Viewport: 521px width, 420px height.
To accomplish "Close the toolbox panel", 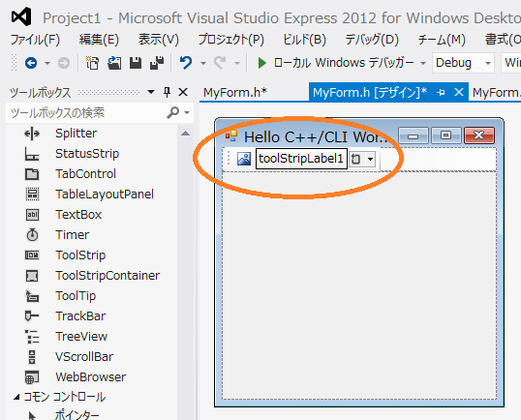I will point(183,92).
